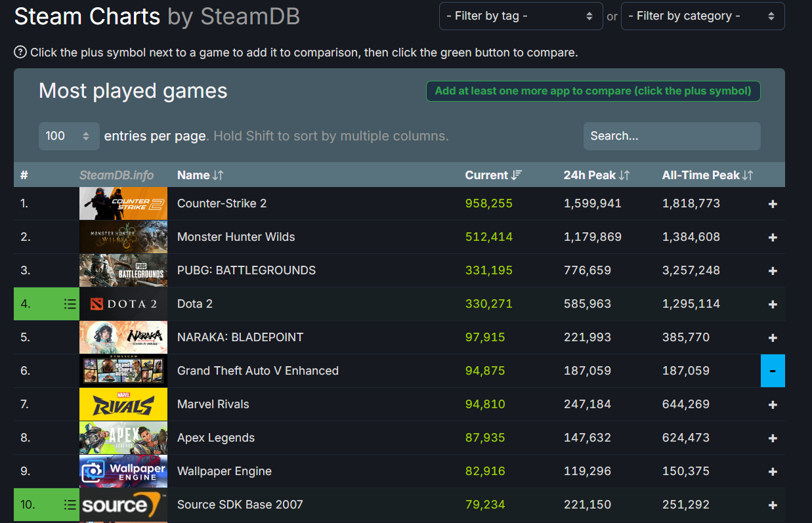812x523 pixels.
Task: Expand the entries per page selector
Action: [x=69, y=136]
